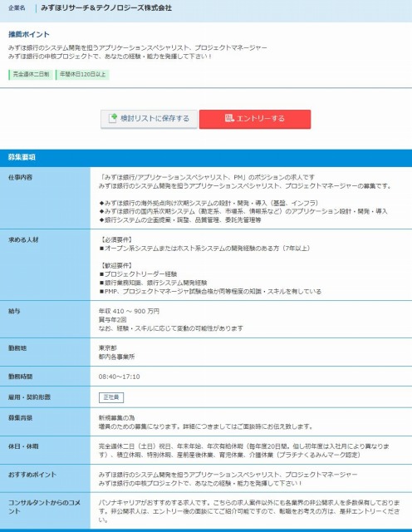
Task: Select the 雇用・契約形態 row label
Action: (x=29, y=397)
